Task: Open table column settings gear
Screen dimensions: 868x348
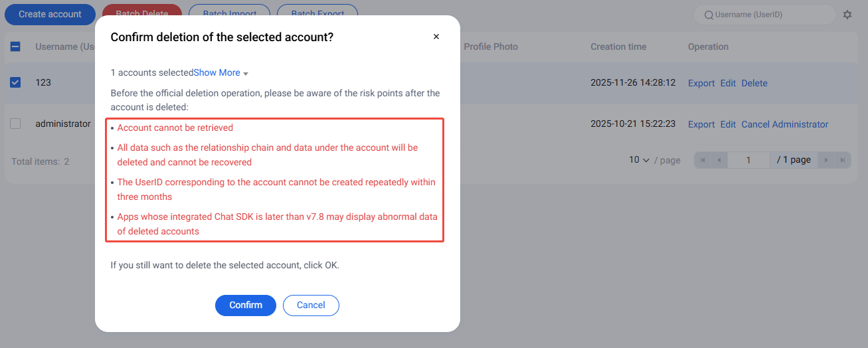Action: [x=847, y=15]
